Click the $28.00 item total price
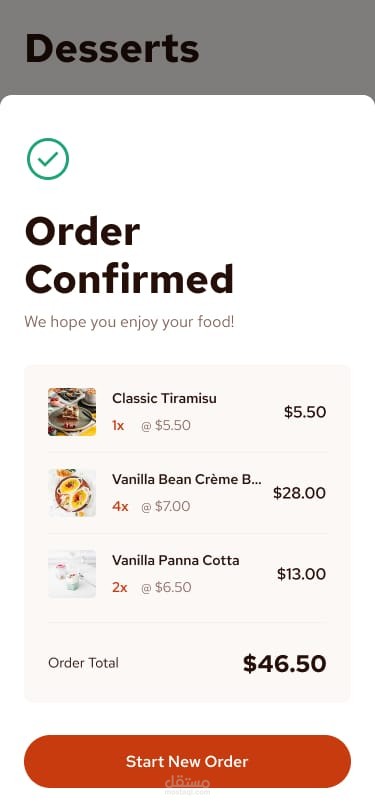The image size is (375, 812). pyautogui.click(x=299, y=493)
